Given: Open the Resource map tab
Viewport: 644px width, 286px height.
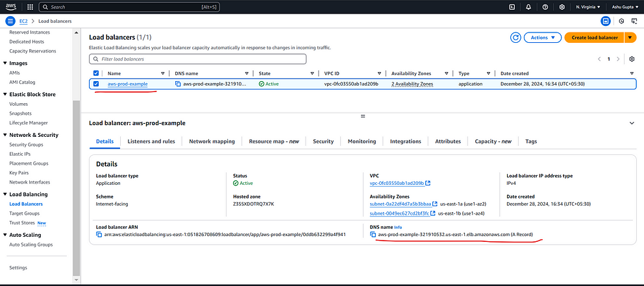Looking at the screenshot, I should (274, 141).
